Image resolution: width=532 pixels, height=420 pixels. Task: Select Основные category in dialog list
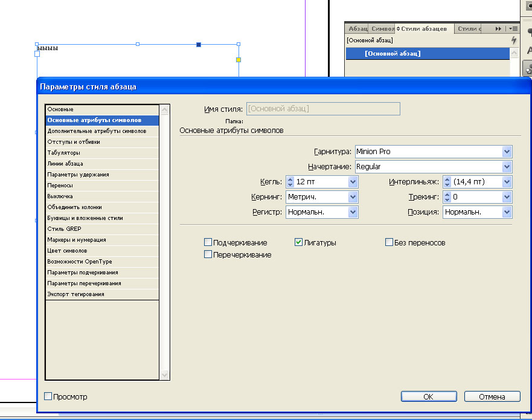point(102,109)
